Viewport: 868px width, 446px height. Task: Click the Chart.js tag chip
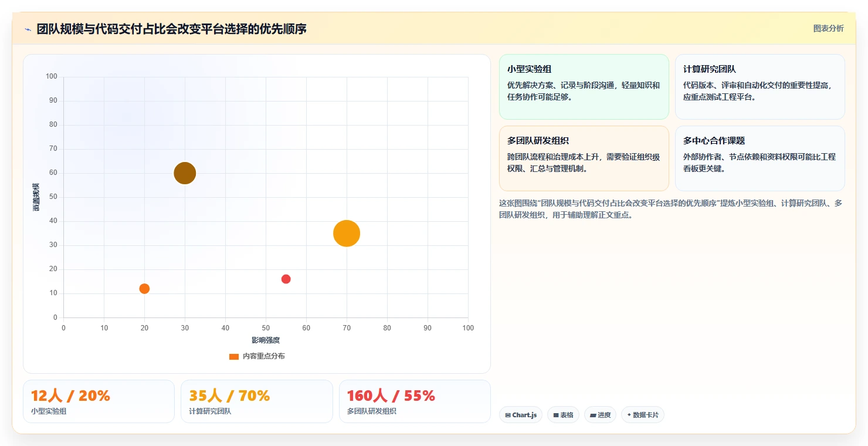click(521, 415)
